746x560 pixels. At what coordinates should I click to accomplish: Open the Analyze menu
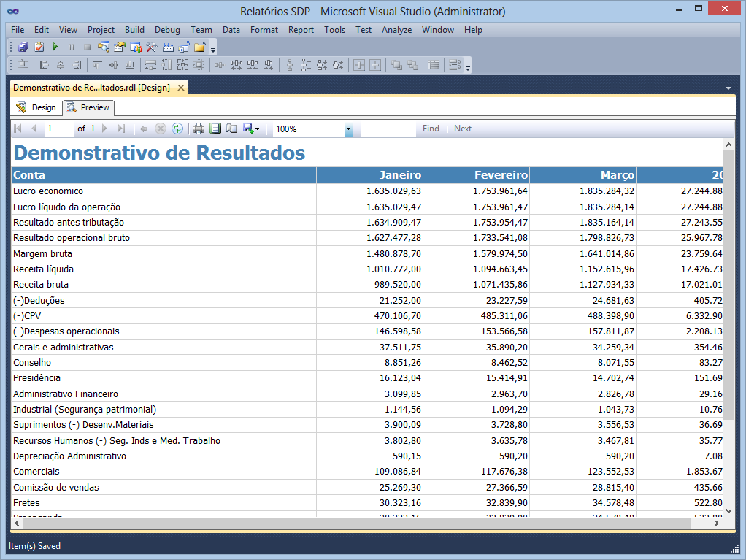397,30
